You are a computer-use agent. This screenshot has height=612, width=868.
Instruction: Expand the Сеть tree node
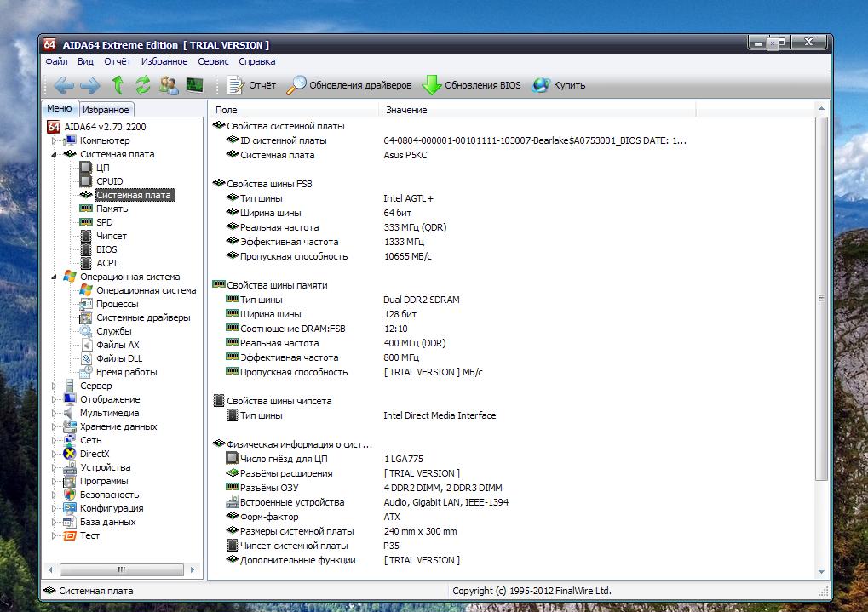[55, 440]
